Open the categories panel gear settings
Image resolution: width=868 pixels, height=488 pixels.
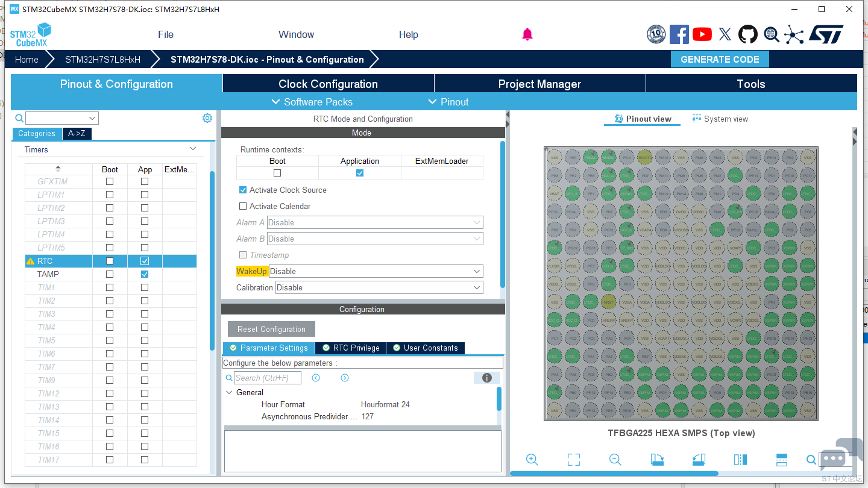207,118
